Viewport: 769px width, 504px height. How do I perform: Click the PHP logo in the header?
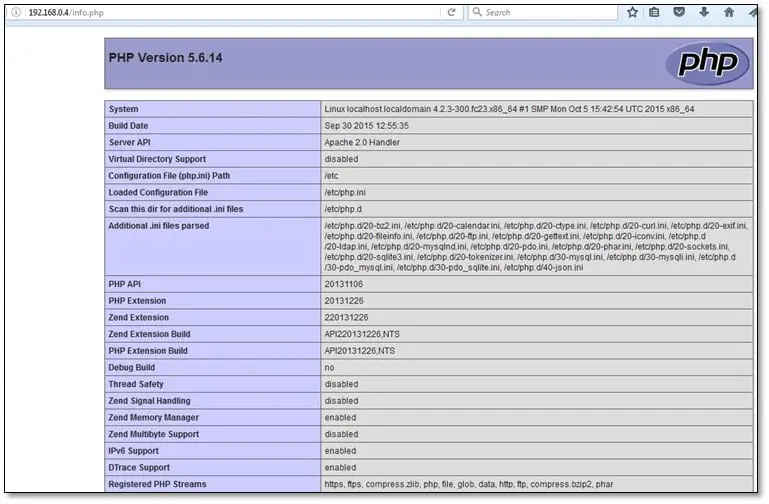[x=706, y=63]
